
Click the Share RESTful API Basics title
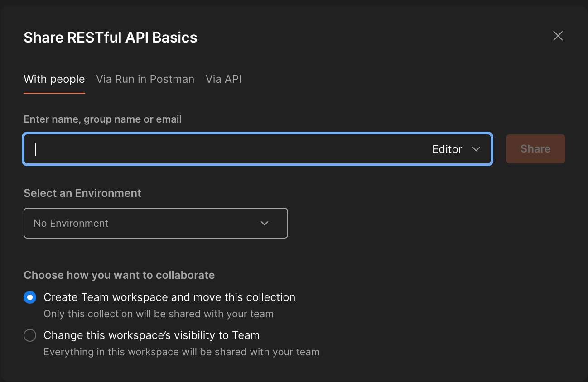tap(111, 37)
